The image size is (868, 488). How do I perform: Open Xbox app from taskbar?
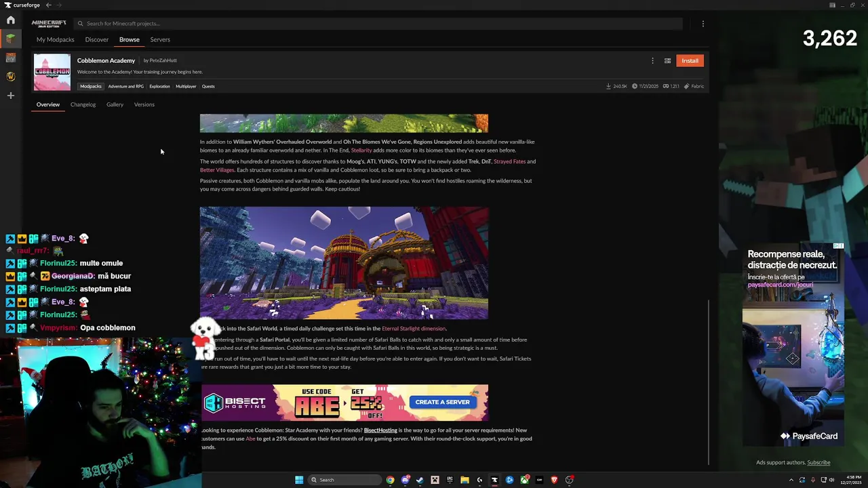pos(524,480)
